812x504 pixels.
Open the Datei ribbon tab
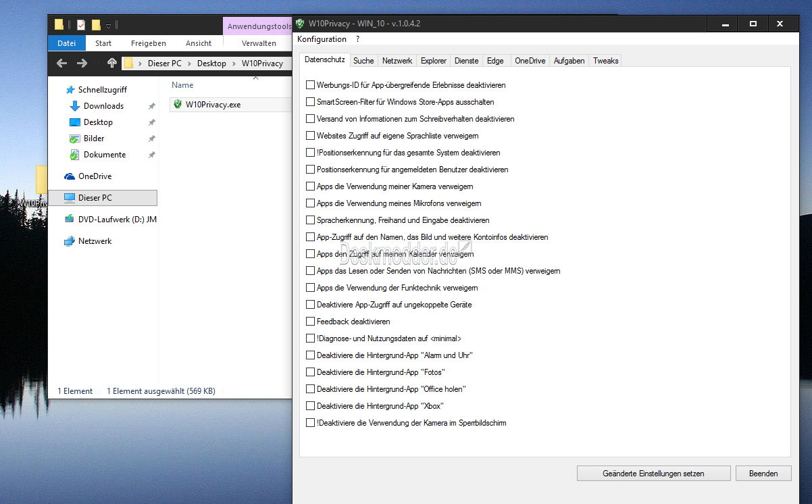[67, 43]
